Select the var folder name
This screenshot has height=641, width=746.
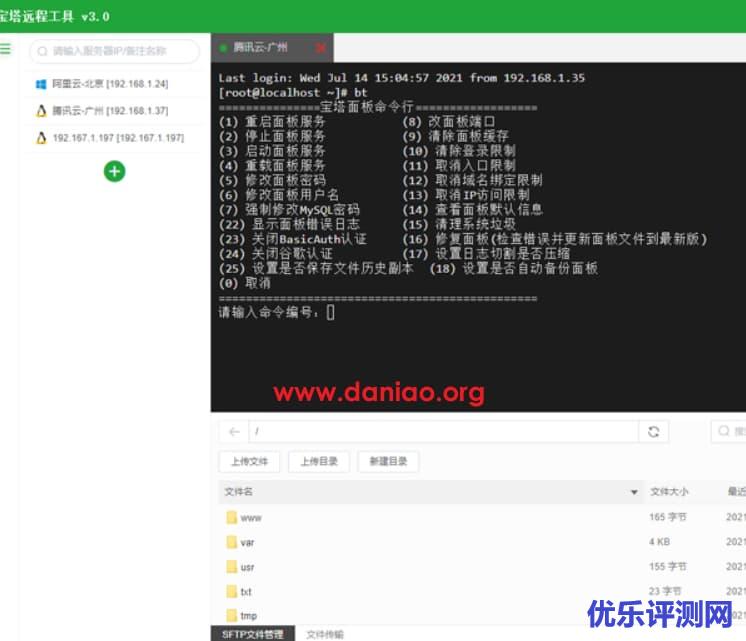tap(247, 542)
